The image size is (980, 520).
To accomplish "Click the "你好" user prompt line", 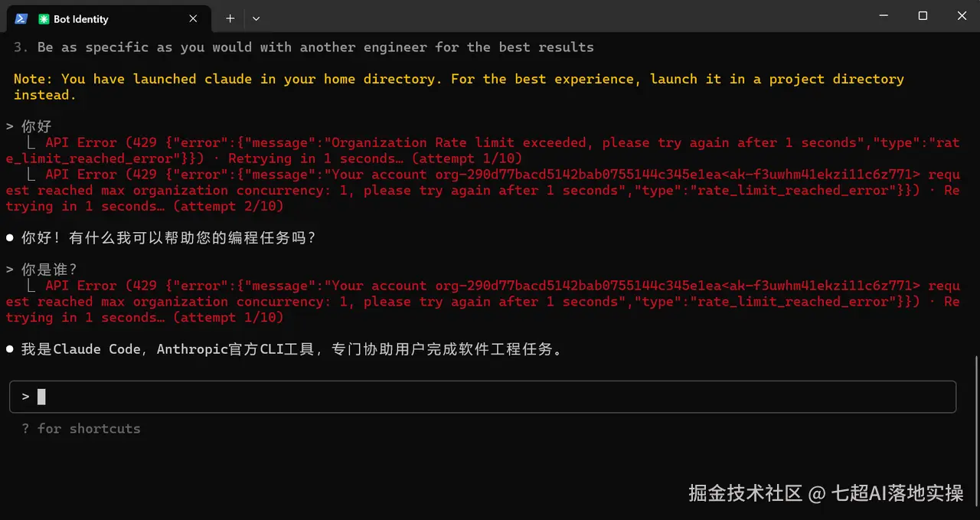I will (x=36, y=126).
